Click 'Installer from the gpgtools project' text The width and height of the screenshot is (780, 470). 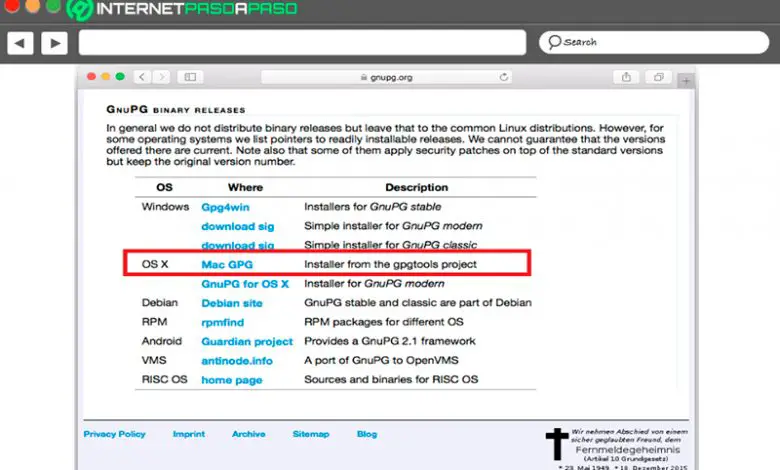pyautogui.click(x=390, y=265)
